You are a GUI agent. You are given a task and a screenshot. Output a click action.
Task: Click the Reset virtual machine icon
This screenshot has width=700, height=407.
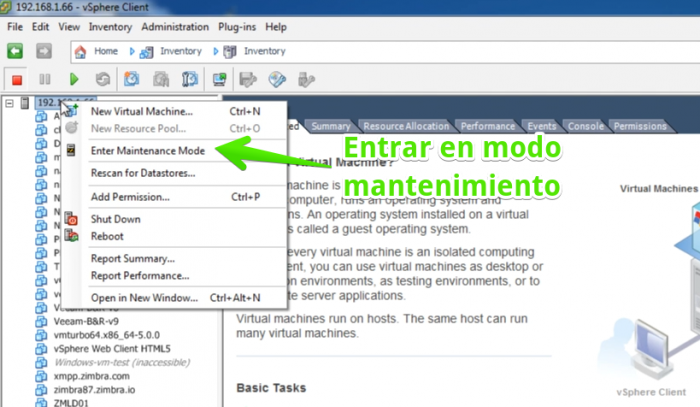(x=103, y=79)
